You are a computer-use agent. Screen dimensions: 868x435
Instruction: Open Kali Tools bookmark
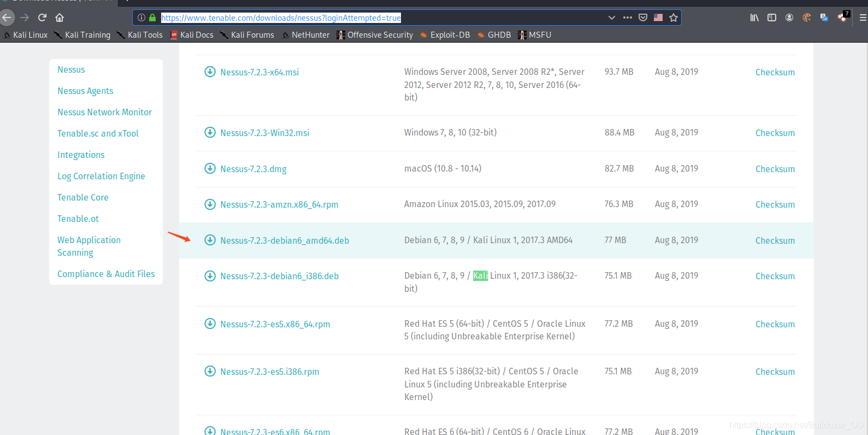[140, 35]
